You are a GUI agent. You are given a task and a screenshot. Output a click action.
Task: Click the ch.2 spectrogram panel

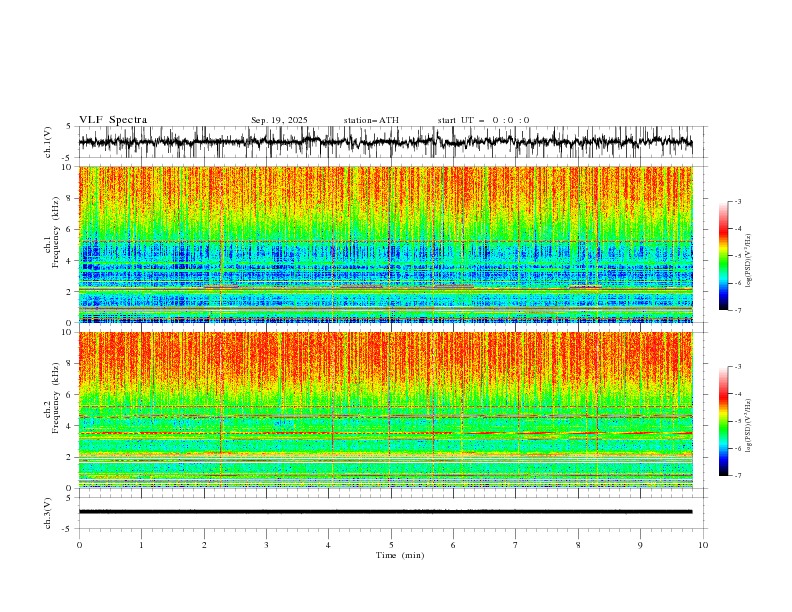(x=385, y=410)
